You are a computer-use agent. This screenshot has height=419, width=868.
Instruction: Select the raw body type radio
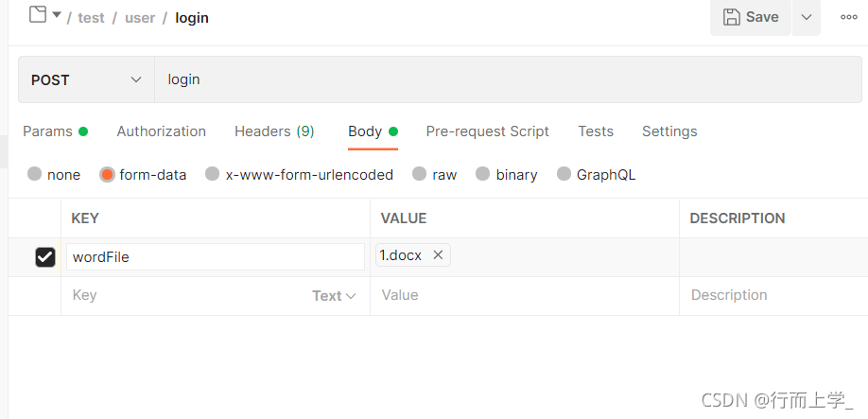(x=419, y=174)
